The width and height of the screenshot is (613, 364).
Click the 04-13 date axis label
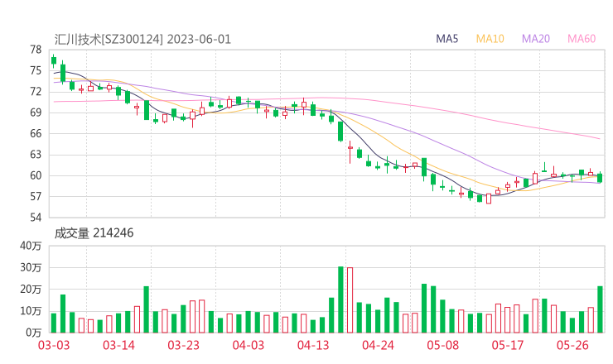point(313,345)
